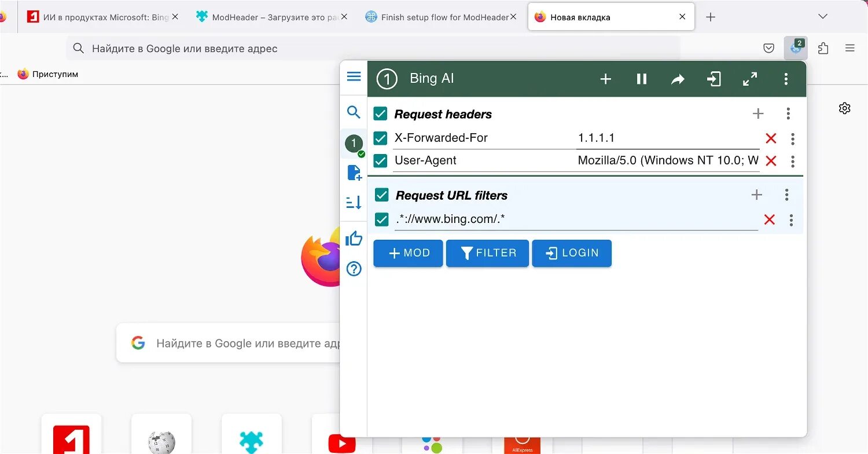Screen dimensions: 868x454
Task: Edit the X-Forwarded-For header name field
Action: point(484,138)
